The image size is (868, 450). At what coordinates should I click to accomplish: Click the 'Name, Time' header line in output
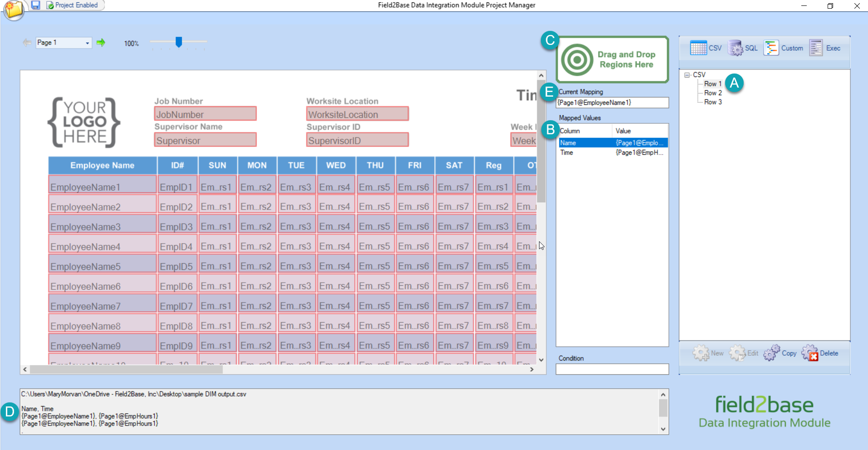coord(38,409)
